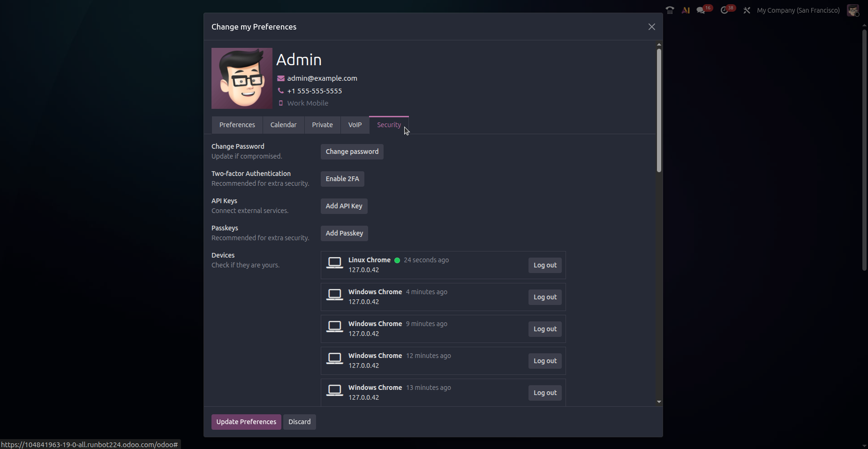The height and width of the screenshot is (449, 868).
Task: Open the Calendar tab
Action: coord(283,124)
